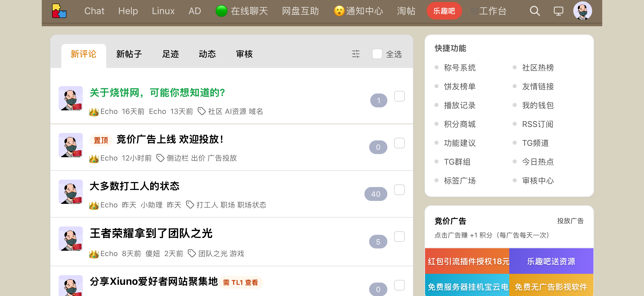Toggle the 全选 select-all checkbox
644x296 pixels.
click(x=377, y=54)
